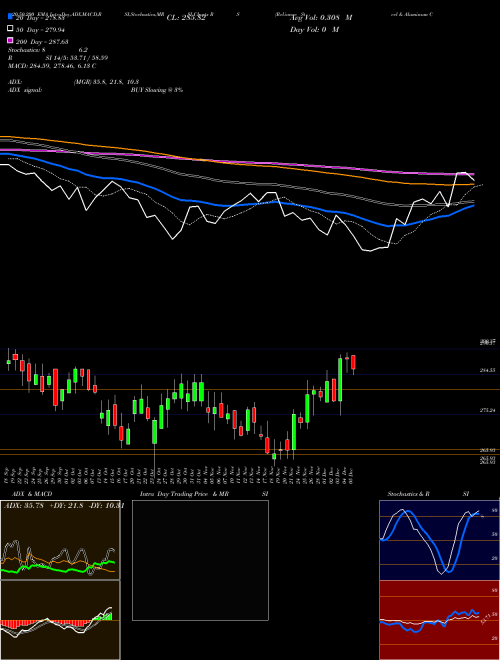Image resolution: width=500 pixels, height=660 pixels.
Task: Click the white 50 Day legend swatch
Action: [10, 29]
